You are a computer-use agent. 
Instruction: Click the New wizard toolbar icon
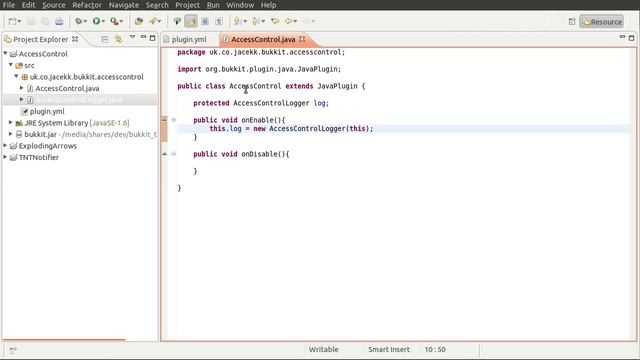coord(12,21)
